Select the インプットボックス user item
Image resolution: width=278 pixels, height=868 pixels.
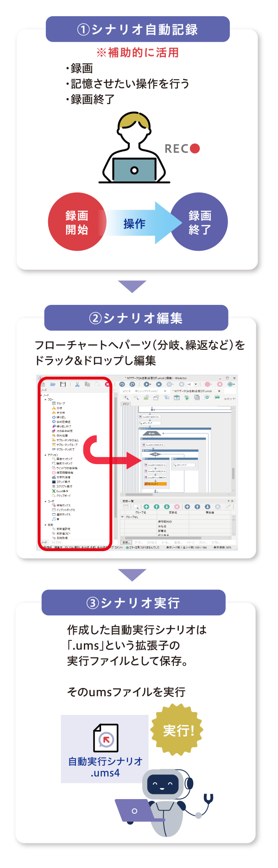click(x=63, y=510)
